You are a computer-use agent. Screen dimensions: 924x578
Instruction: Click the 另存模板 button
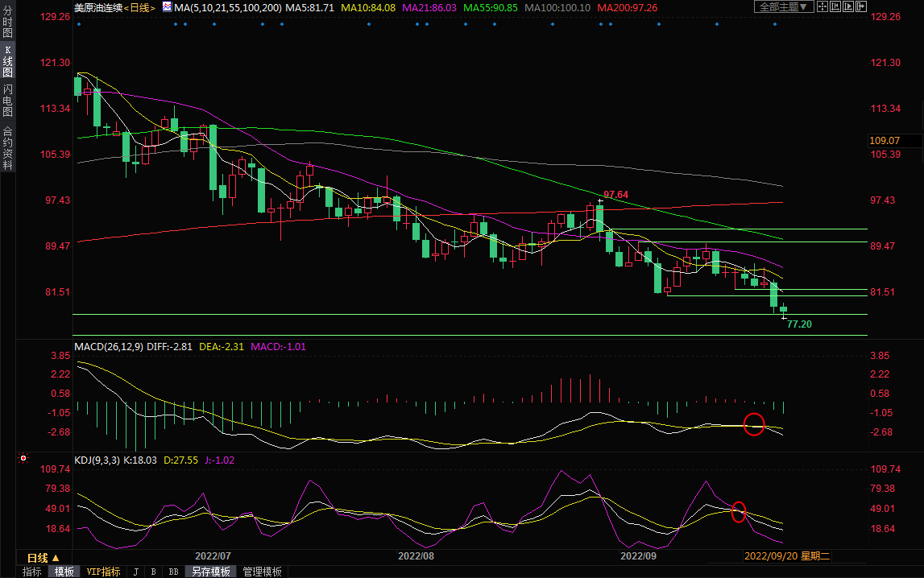tap(210, 572)
